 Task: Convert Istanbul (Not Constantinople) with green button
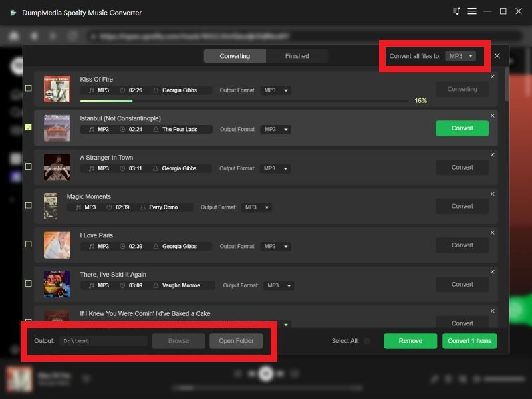(x=462, y=128)
